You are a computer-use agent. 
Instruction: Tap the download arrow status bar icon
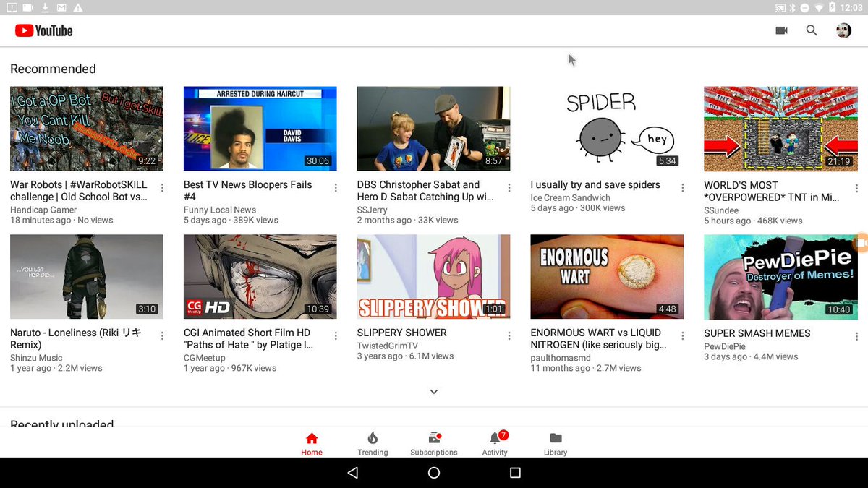point(45,7)
